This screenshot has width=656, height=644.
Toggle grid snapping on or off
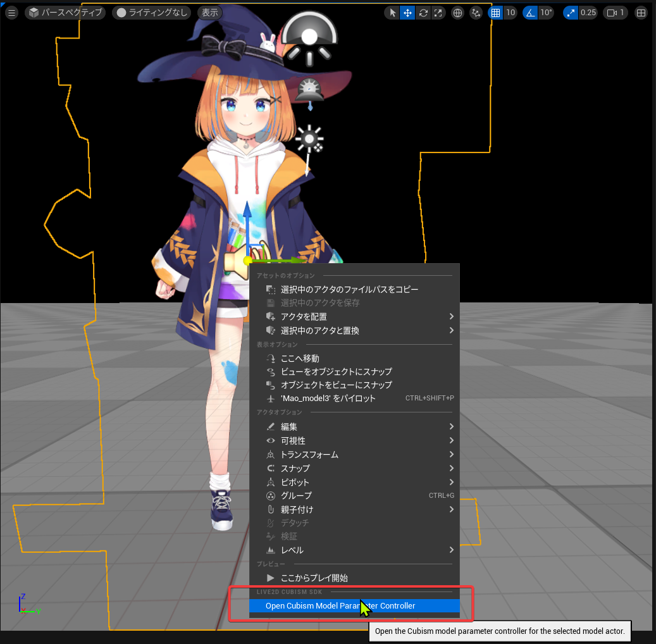click(x=495, y=13)
